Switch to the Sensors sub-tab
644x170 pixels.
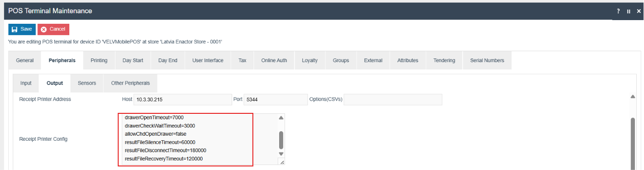point(87,83)
